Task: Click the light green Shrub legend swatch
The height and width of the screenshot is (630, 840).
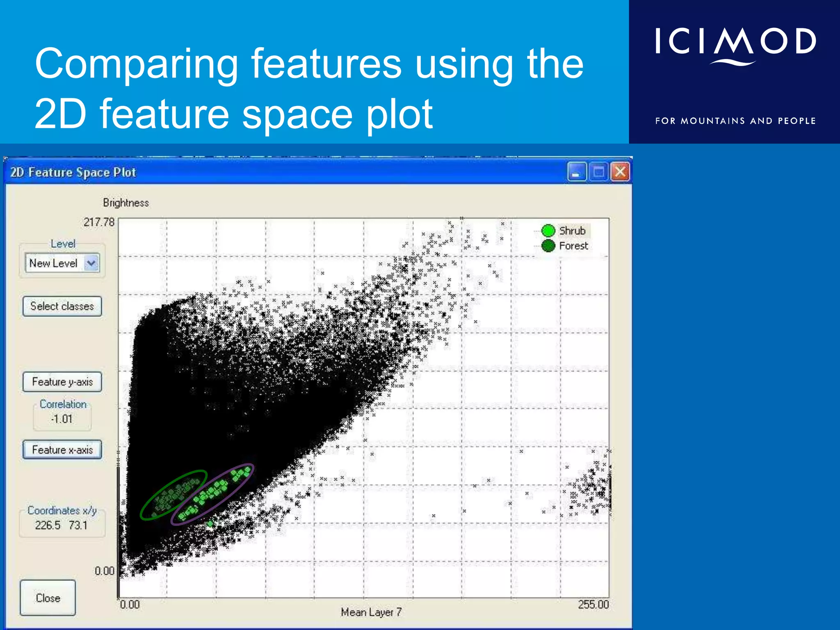Action: click(548, 231)
